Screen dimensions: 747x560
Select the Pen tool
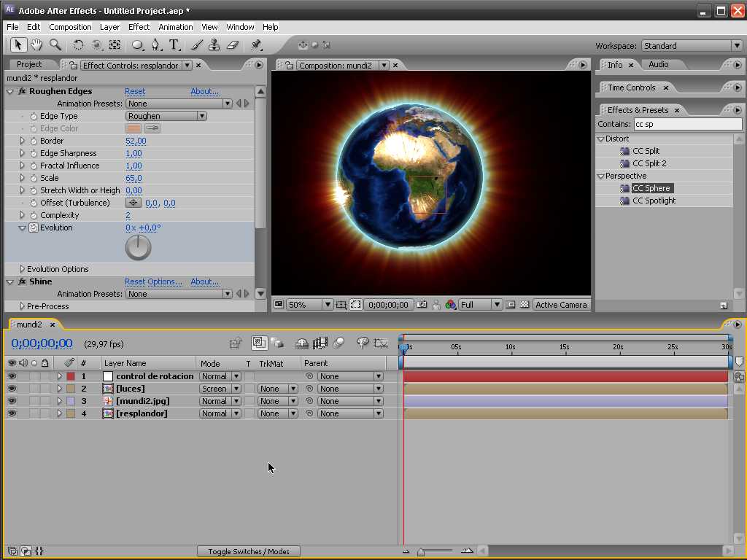[x=155, y=45]
